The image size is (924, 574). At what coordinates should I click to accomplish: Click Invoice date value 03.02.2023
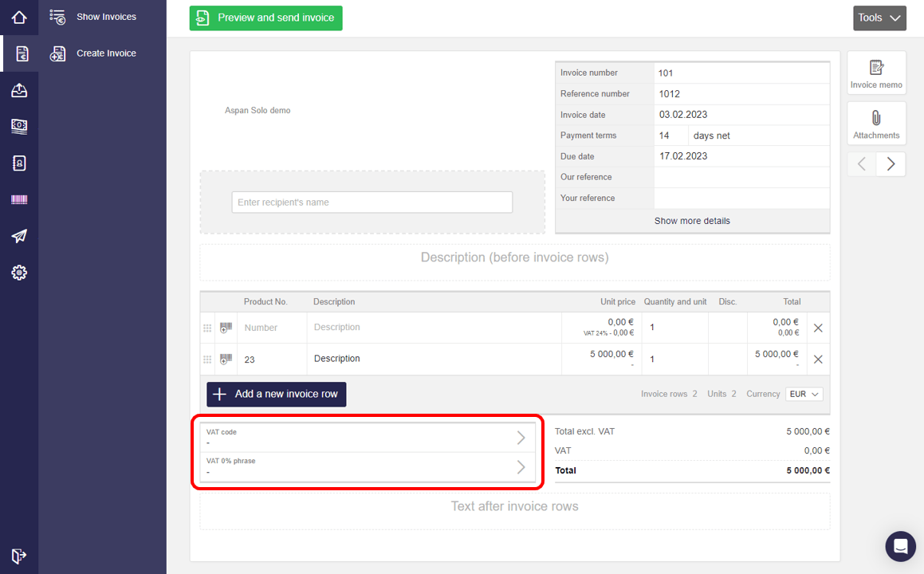741,114
